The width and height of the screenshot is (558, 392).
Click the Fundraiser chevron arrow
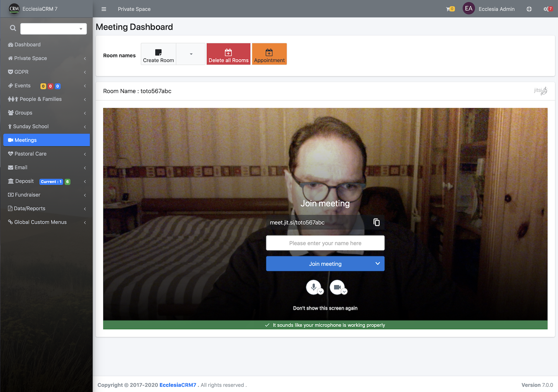[x=85, y=195]
